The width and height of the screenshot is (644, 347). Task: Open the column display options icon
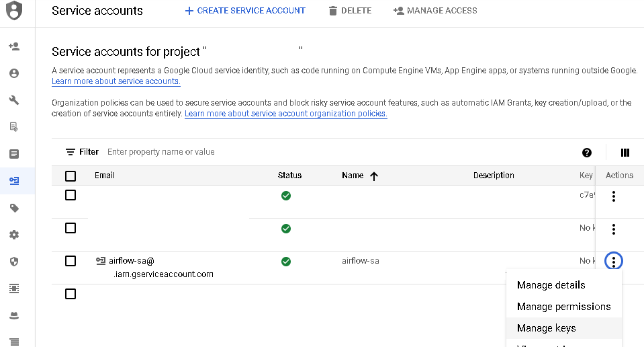click(x=625, y=153)
